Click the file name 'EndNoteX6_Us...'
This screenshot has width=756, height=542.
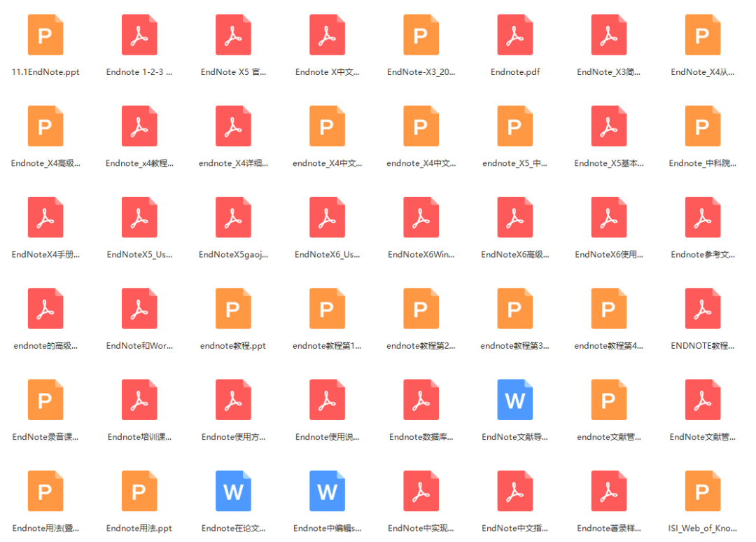(x=328, y=255)
